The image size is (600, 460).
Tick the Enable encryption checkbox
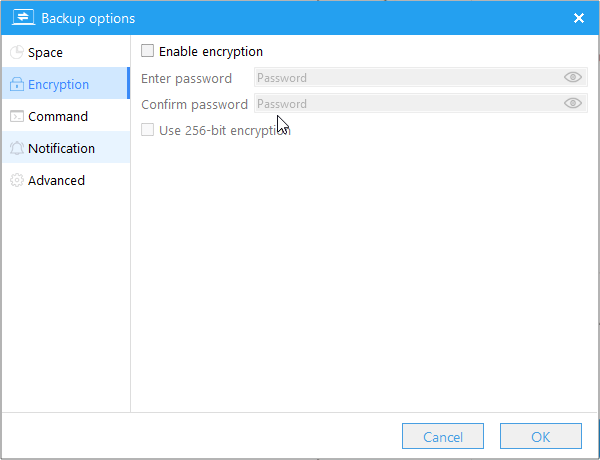[x=148, y=52]
